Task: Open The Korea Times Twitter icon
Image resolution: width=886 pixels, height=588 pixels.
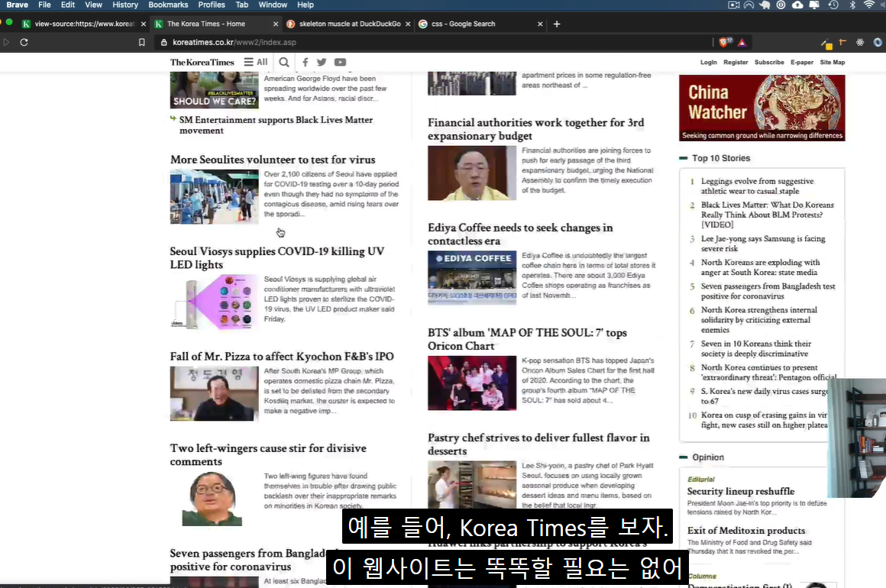Action: [322, 62]
